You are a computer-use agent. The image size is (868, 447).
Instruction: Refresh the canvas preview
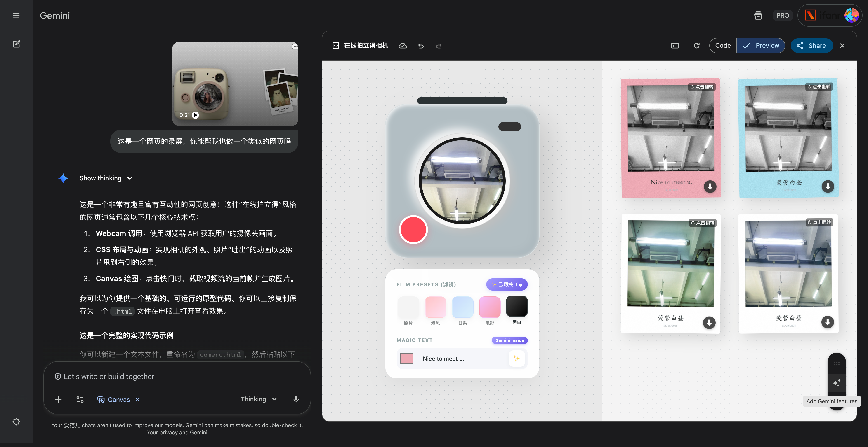pos(696,45)
